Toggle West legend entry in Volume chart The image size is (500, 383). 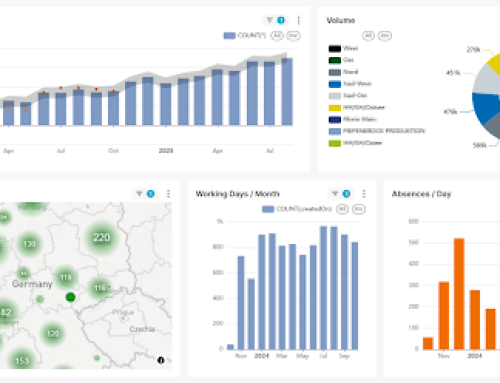coord(343,48)
